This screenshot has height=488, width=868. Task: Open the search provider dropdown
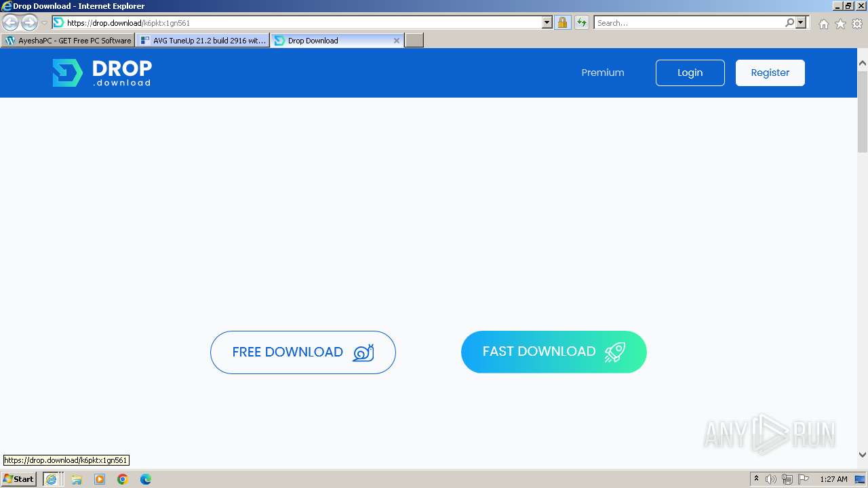tap(801, 22)
